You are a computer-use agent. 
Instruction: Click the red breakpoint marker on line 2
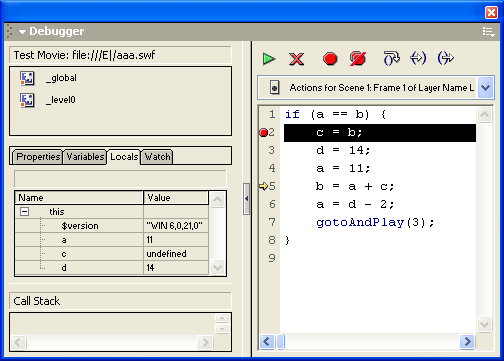pyautogui.click(x=264, y=133)
